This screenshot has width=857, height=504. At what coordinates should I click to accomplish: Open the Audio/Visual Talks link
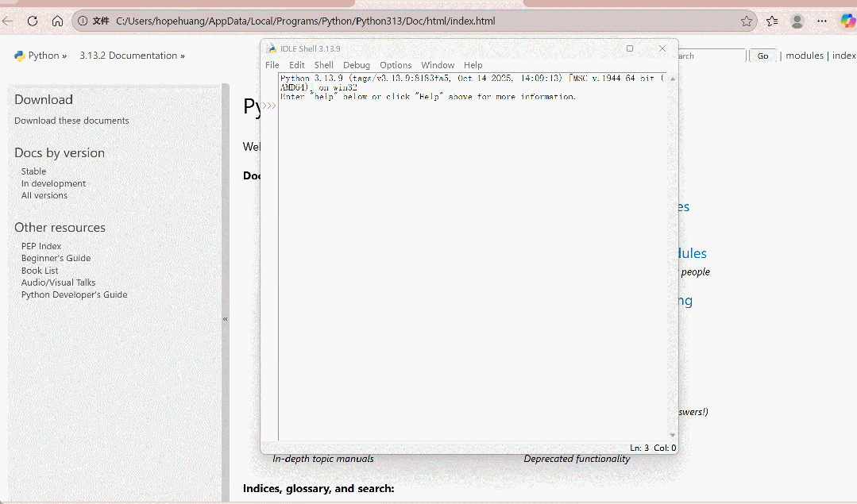[x=59, y=283]
